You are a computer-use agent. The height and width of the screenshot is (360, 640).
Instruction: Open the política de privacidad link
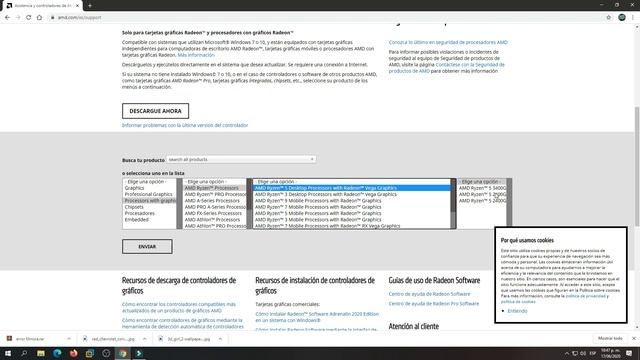coord(585,296)
